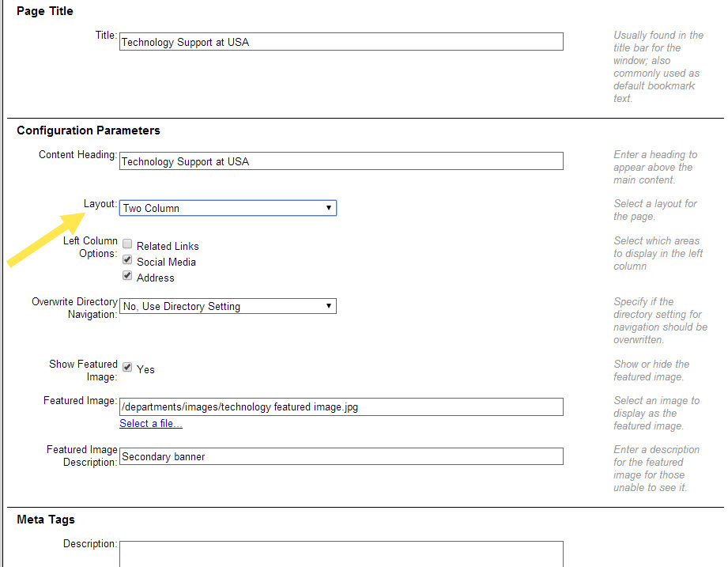
Task: Uncheck the Address checkbox
Action: point(127,275)
